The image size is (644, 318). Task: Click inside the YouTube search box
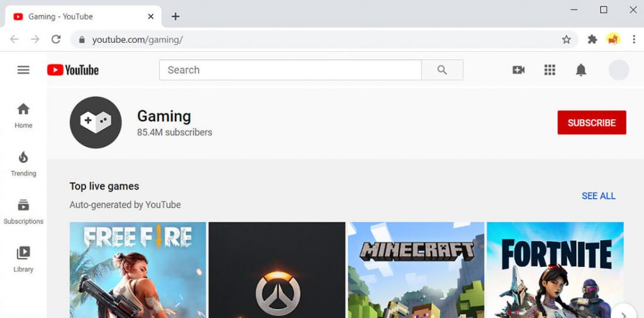click(x=291, y=70)
